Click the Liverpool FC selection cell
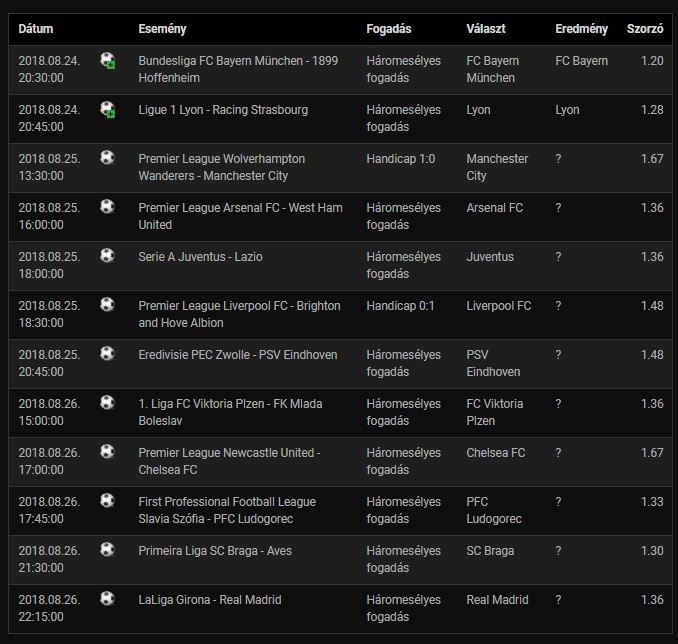Viewport: 678px width, 644px height. tap(499, 306)
